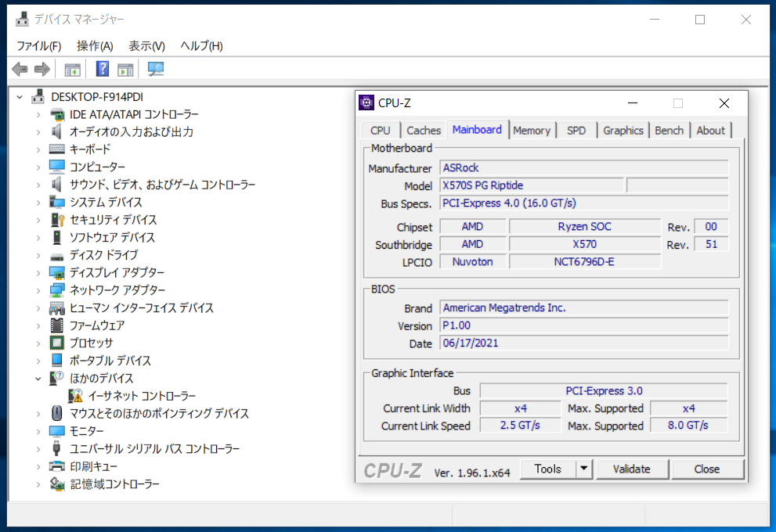776x532 pixels.
Task: Click the セキュリティ デバイス key icon
Action: click(57, 220)
